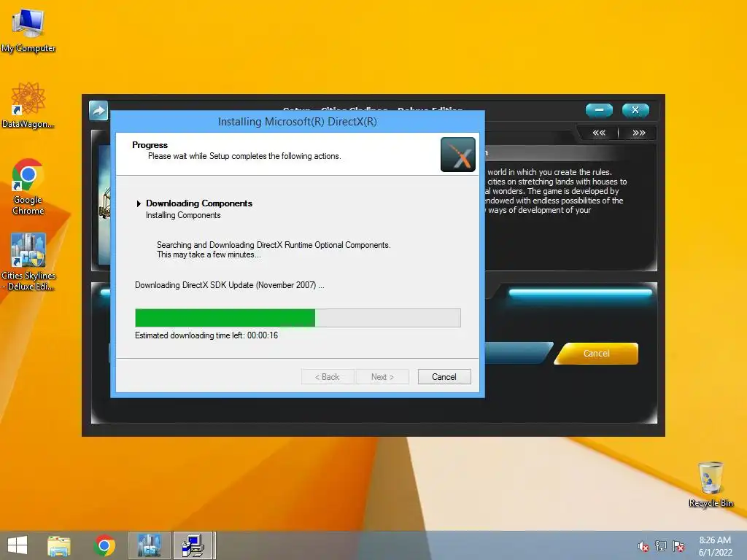The height and width of the screenshot is (560, 747).
Task: Click the 'Installing Microsoft(R) DirectX(R)' title bar
Action: 298,122
